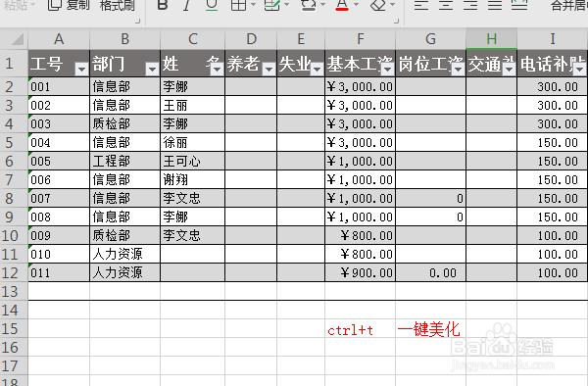Viewport: 588px width, 386px height.
Task: Select cell with 工号 001
Action: (59, 86)
